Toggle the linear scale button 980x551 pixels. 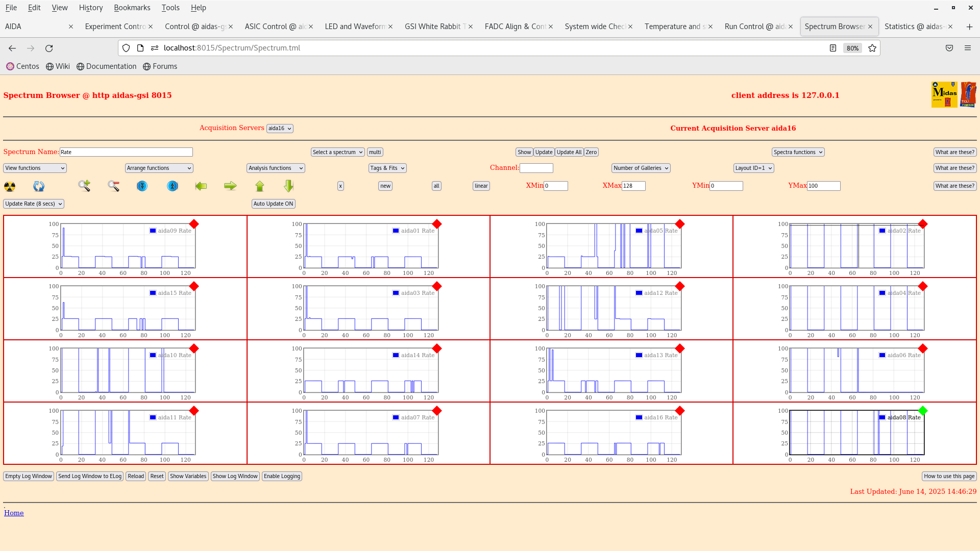click(x=481, y=186)
